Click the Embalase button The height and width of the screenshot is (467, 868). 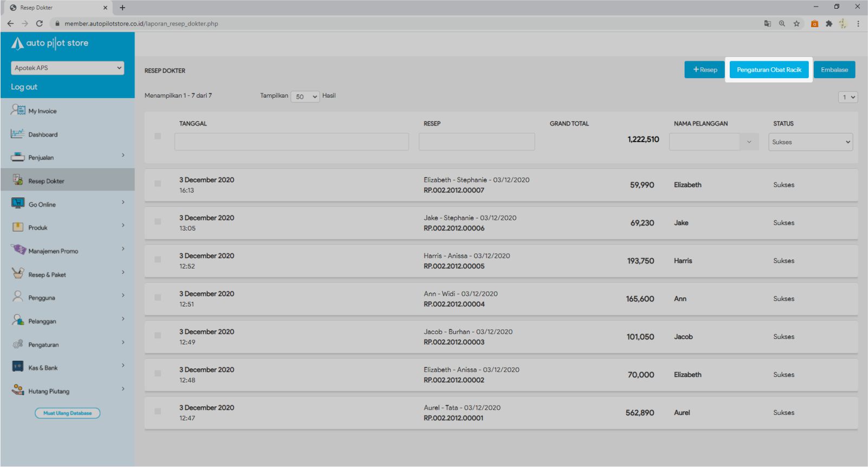[834, 70]
